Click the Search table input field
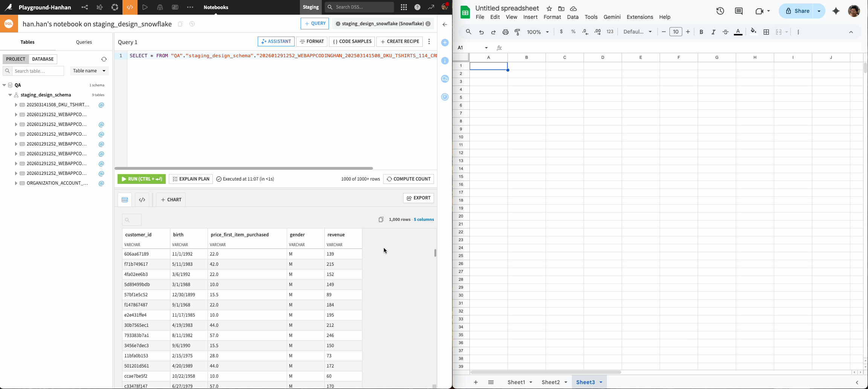Image resolution: width=868 pixels, height=389 pixels. click(x=38, y=71)
